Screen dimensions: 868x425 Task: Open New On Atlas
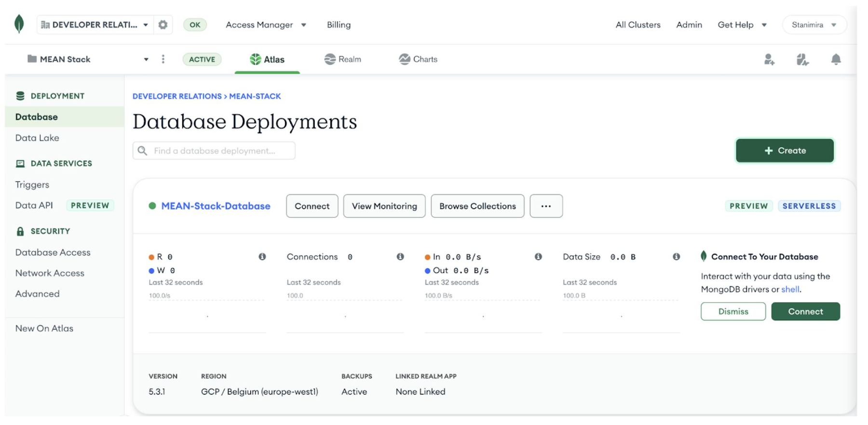coord(44,329)
